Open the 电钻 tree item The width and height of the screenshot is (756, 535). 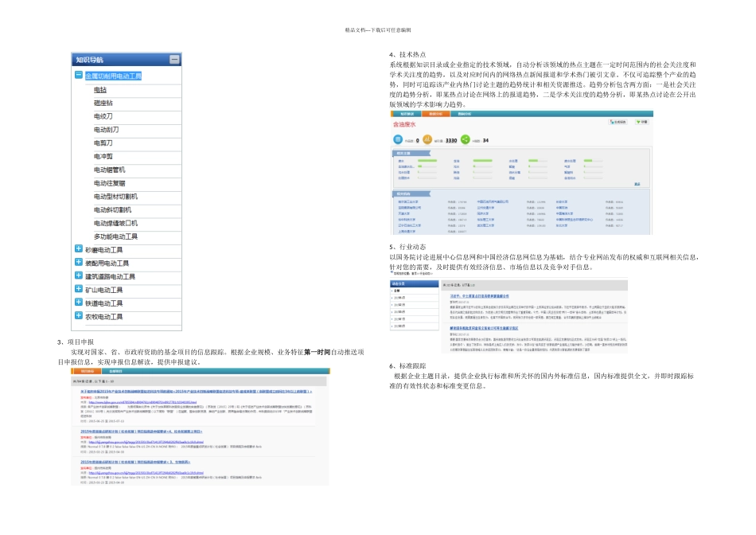coord(100,90)
